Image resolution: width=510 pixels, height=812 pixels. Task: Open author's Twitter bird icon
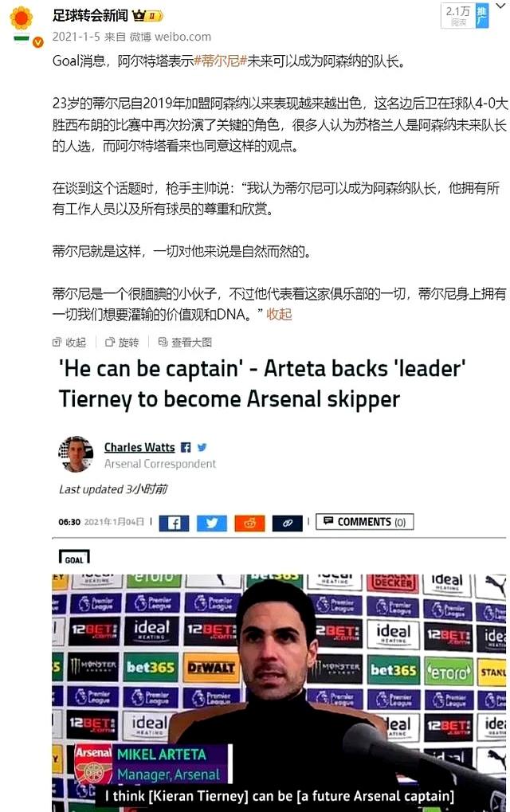(202, 447)
